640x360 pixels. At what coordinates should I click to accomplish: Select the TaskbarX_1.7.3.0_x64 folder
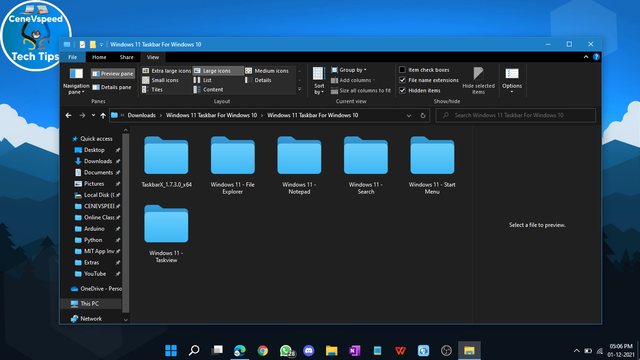(x=166, y=162)
